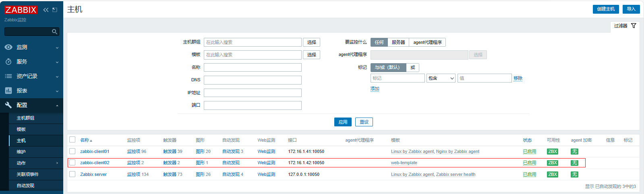Click the Zabbix logo
This screenshot has height=194, width=644.
21,10
